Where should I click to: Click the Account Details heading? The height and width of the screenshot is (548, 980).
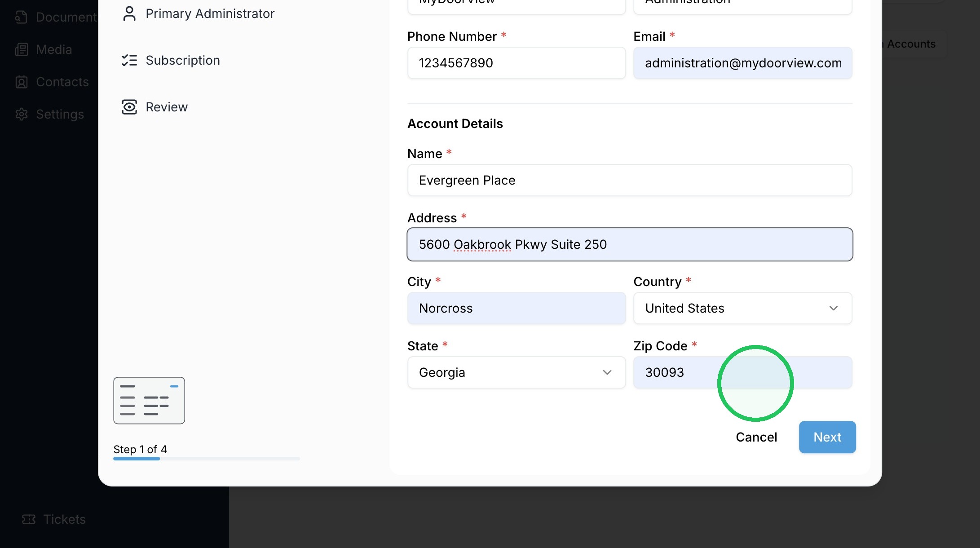[x=455, y=124]
